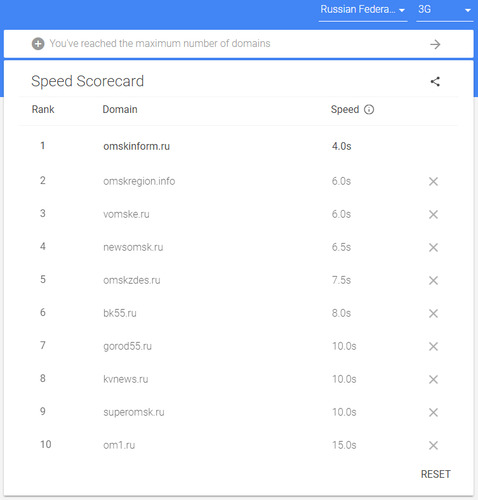This screenshot has width=478, height=500.
Task: Remove superomsk.ru from the list
Action: coord(433,412)
